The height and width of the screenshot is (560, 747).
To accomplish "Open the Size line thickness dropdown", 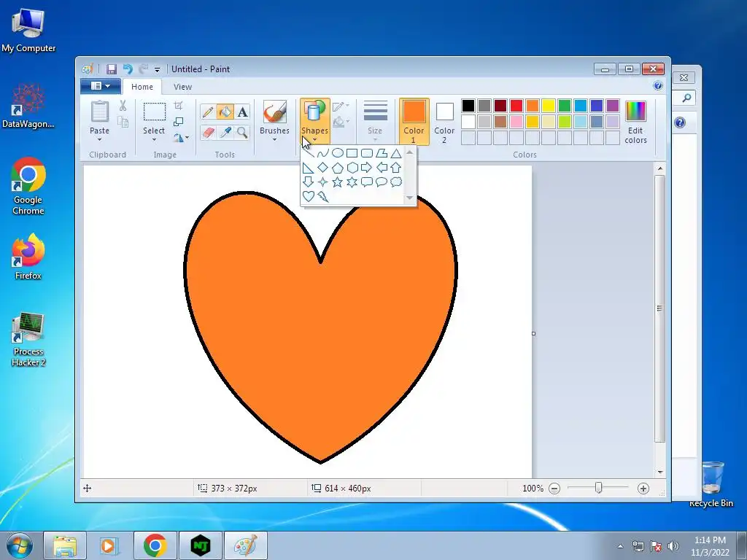I will click(x=375, y=121).
